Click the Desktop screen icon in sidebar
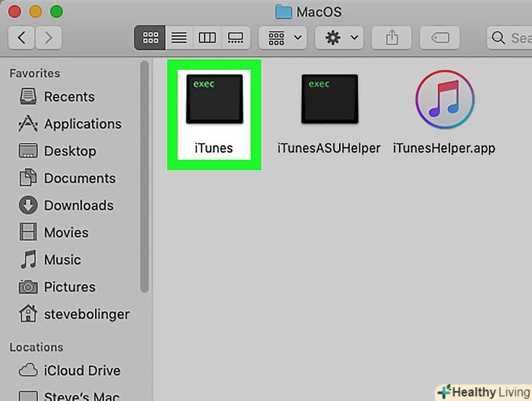Image resolution: width=532 pixels, height=401 pixels. [28, 151]
